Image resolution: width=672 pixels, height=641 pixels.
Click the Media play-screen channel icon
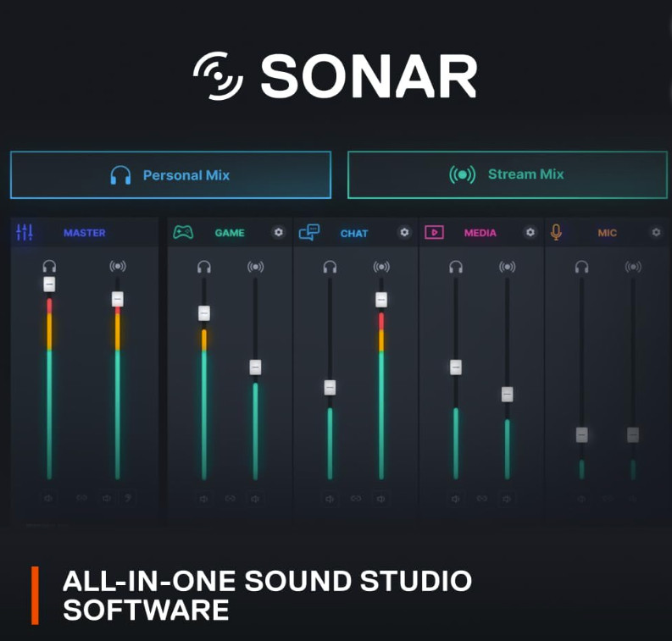coord(434,233)
